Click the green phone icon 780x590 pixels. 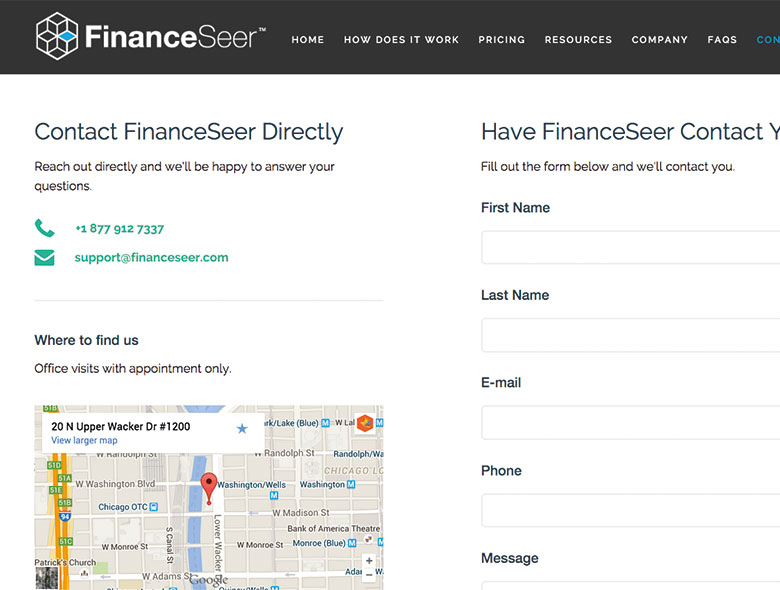44,228
